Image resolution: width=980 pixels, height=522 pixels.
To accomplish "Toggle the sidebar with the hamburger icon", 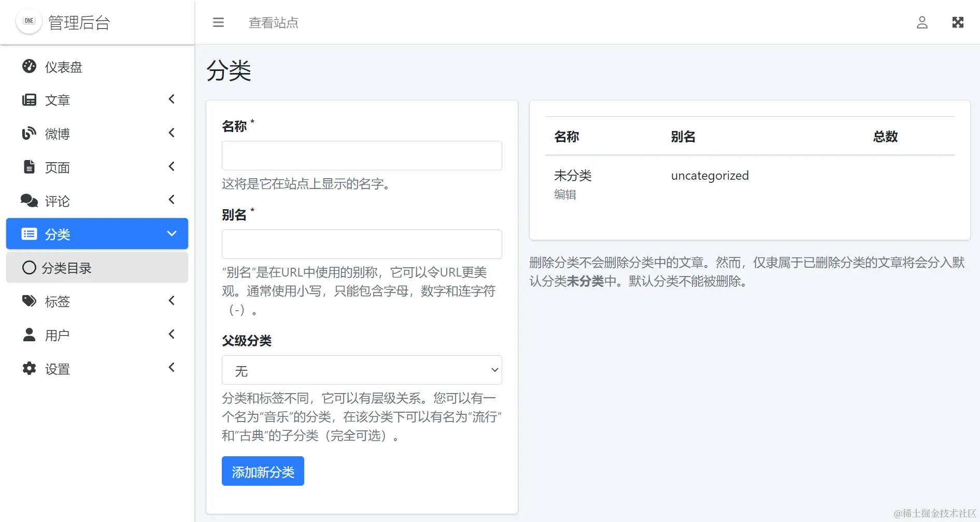I will click(218, 22).
